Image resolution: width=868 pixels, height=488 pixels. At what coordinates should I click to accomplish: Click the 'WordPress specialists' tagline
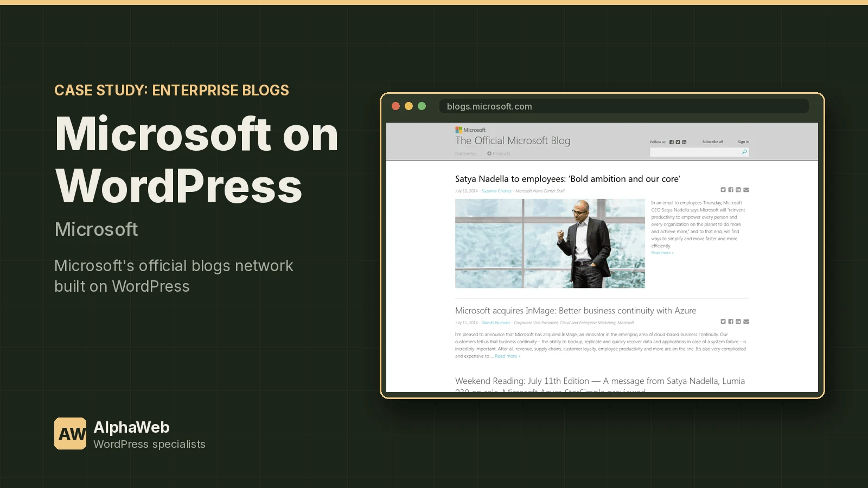pos(149,444)
